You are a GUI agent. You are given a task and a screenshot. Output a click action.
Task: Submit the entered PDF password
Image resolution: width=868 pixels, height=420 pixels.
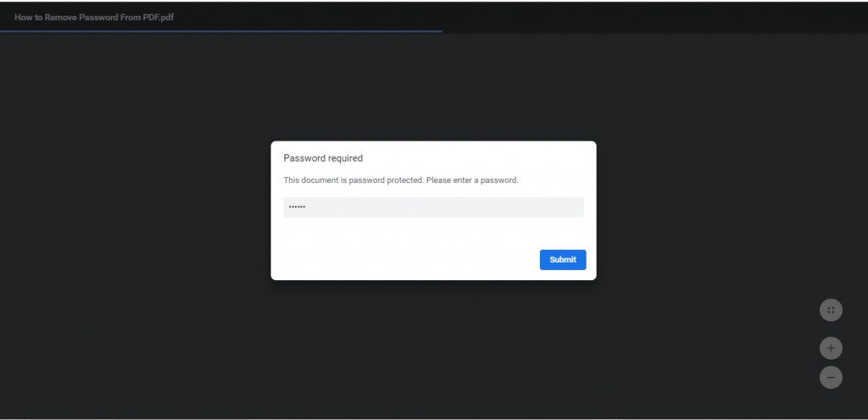coord(563,260)
